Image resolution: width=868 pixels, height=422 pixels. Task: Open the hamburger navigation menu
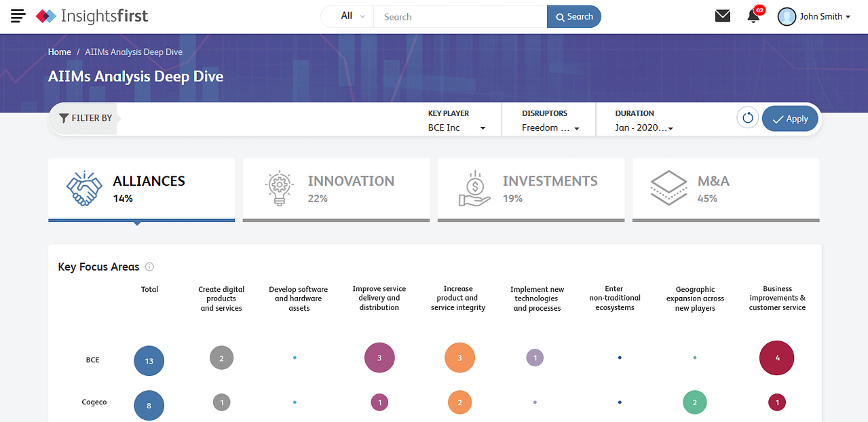point(18,16)
